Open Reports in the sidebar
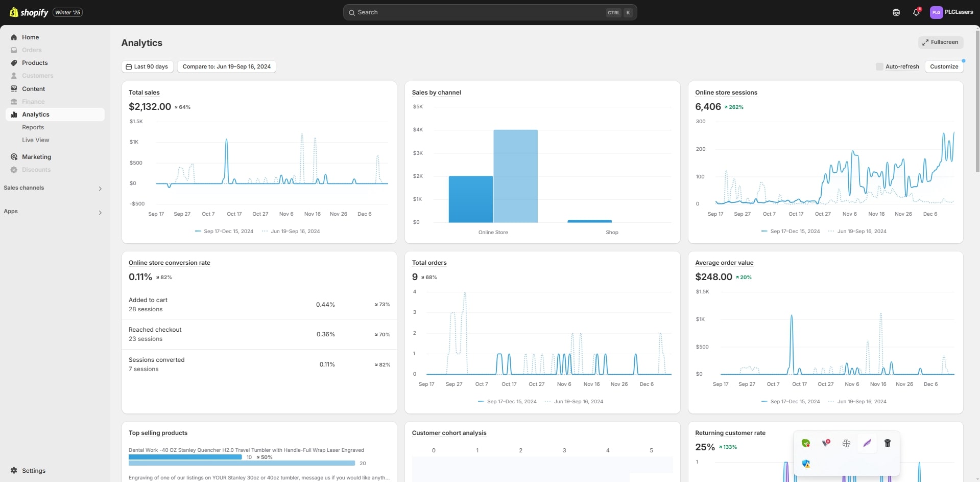Image resolution: width=980 pixels, height=482 pixels. pyautogui.click(x=33, y=127)
